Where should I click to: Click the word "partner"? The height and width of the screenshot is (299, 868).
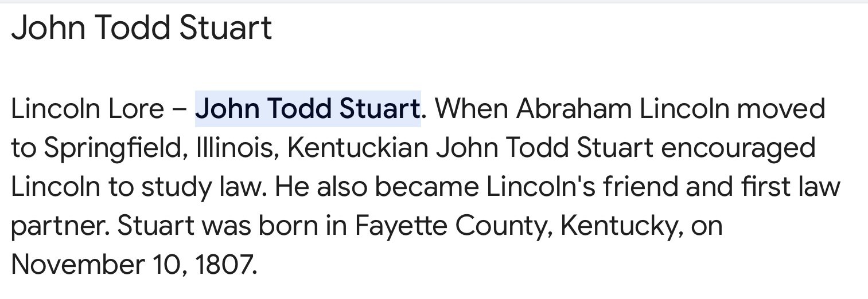click(x=56, y=226)
